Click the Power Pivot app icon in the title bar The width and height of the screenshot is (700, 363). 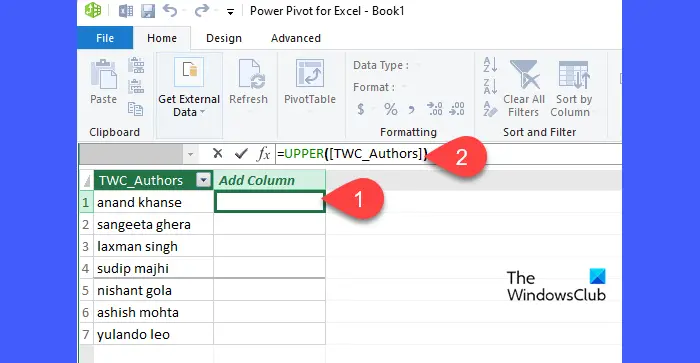pos(93,10)
